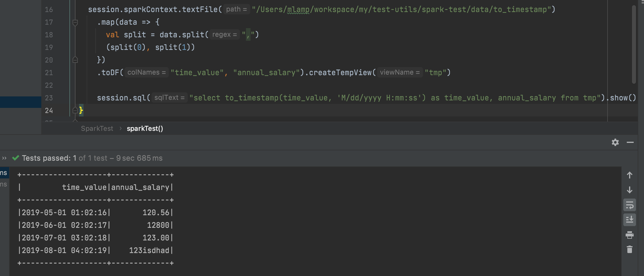Select the highlighted test row showing 'ms'

[x=5, y=173]
